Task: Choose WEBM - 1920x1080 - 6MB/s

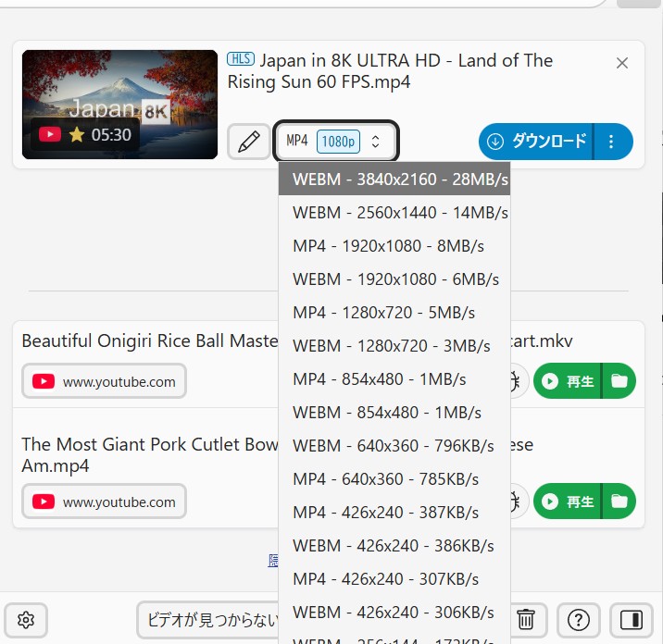Action: click(394, 279)
